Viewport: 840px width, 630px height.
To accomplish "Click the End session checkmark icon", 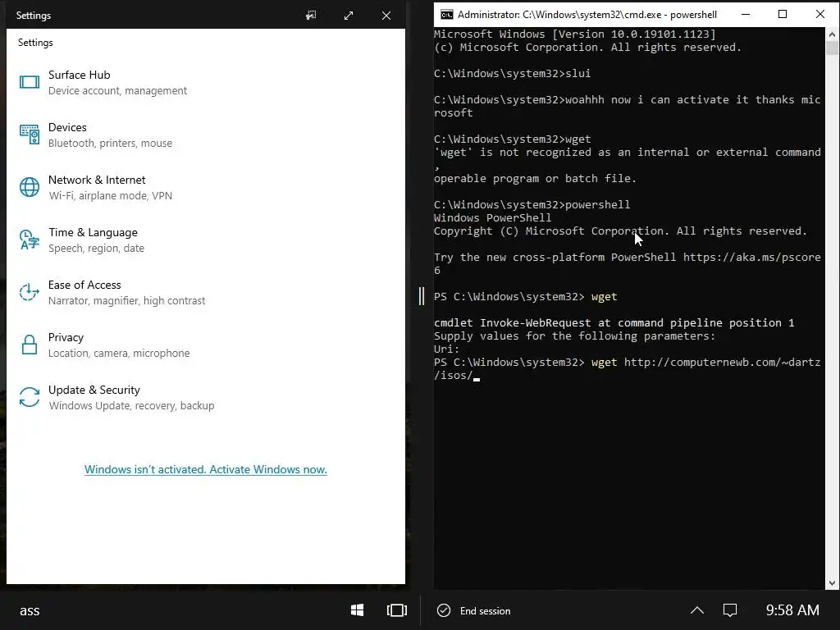I will coord(444,610).
